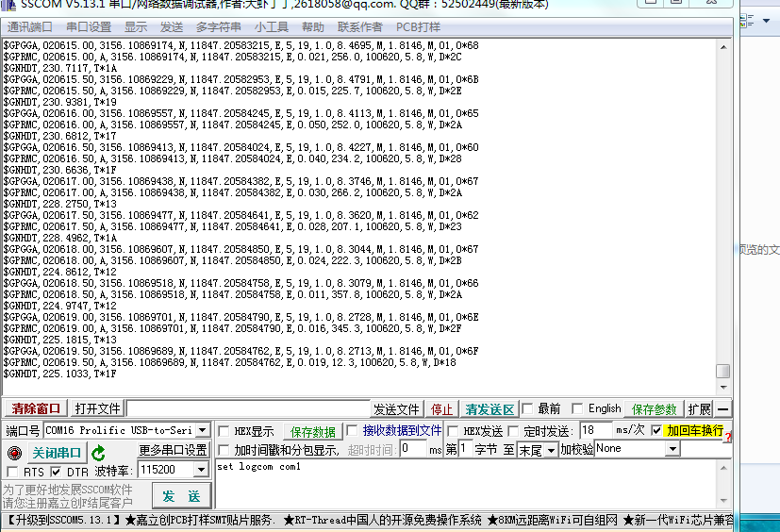Click the 保存数据 button
Screen dimensions: 780x532
pos(313,431)
